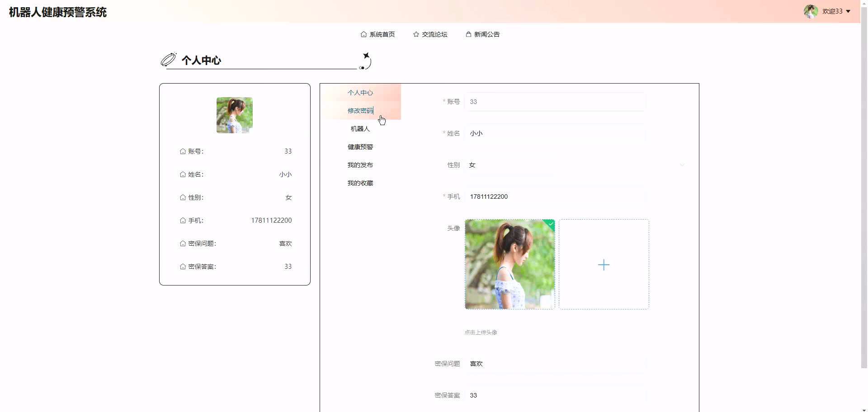Click the plus icon to upload a new avatar

tap(604, 265)
